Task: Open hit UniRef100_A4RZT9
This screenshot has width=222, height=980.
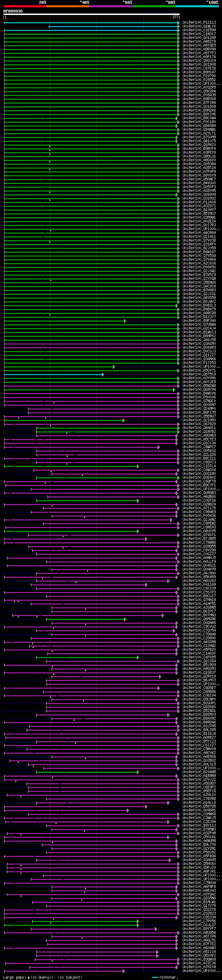Action: tap(199, 41)
